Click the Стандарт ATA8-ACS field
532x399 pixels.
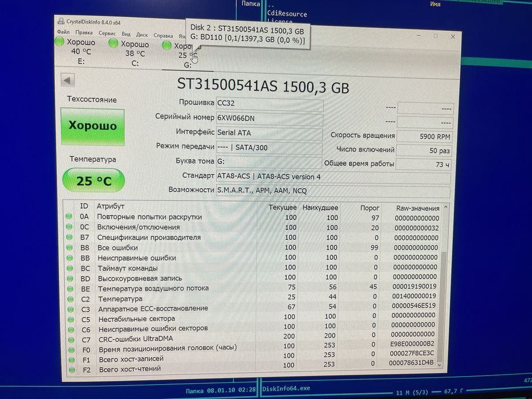(x=334, y=177)
